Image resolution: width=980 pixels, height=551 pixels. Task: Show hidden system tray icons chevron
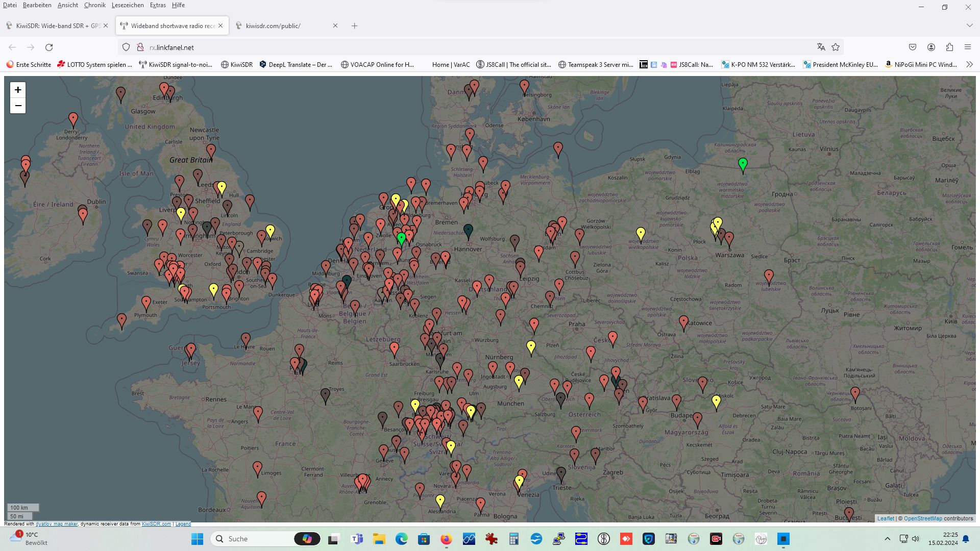coord(887,539)
